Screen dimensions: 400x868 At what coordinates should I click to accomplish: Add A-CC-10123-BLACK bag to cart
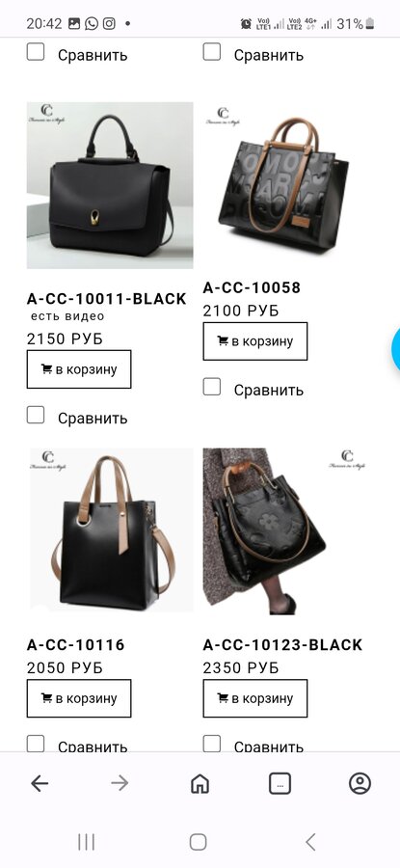pos(255,698)
